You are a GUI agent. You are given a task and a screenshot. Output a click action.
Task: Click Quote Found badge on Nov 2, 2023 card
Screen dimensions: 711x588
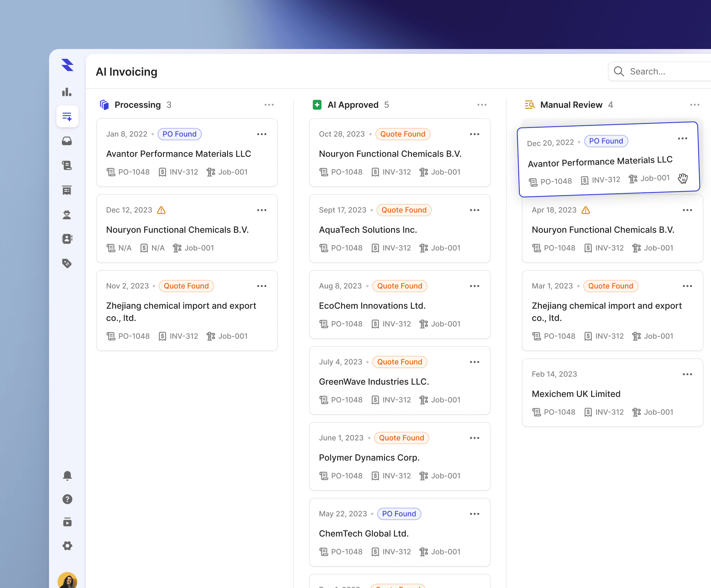pyautogui.click(x=186, y=286)
